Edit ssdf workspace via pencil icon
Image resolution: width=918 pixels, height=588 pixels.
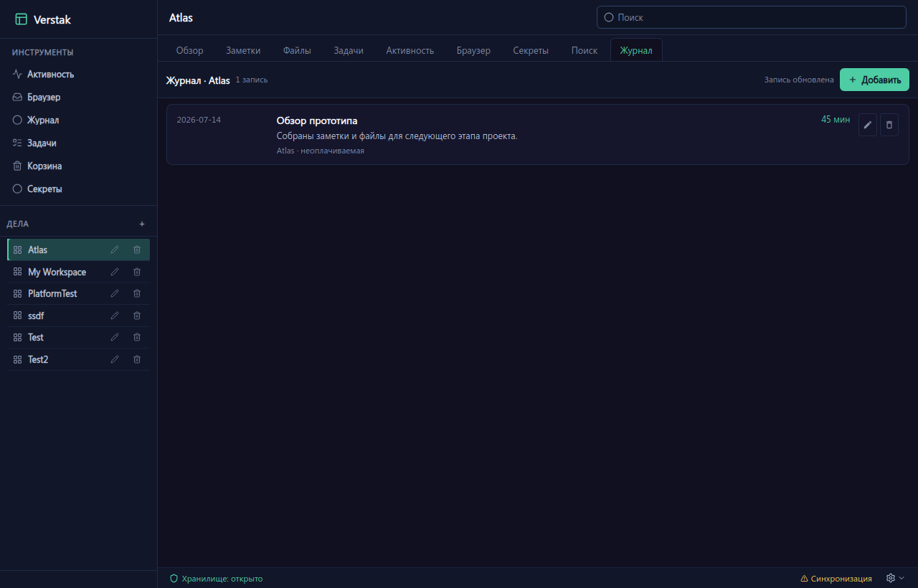tap(115, 316)
